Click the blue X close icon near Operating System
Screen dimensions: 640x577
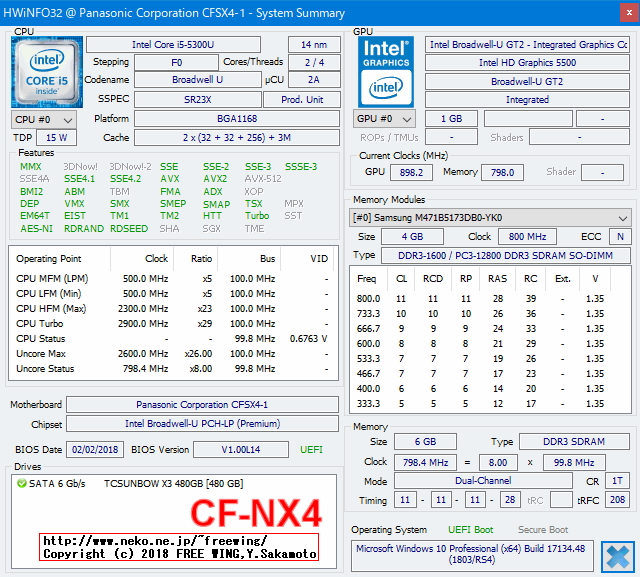(618, 557)
